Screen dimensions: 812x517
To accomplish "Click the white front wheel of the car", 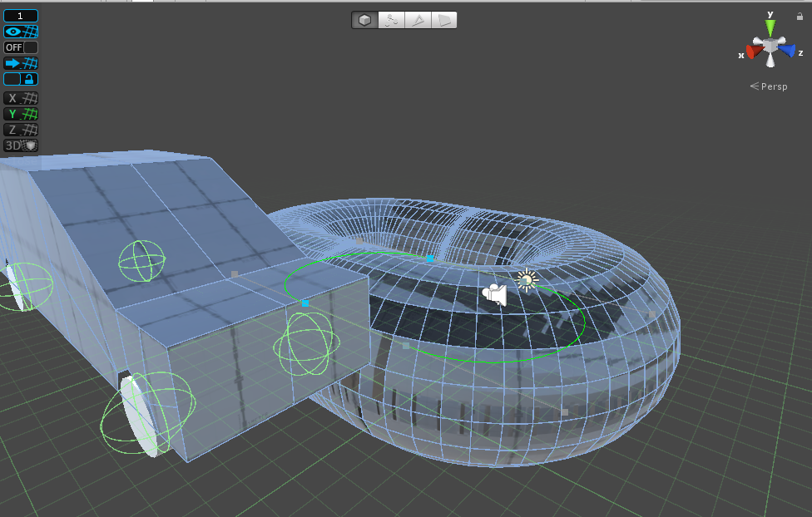I will click(138, 416).
